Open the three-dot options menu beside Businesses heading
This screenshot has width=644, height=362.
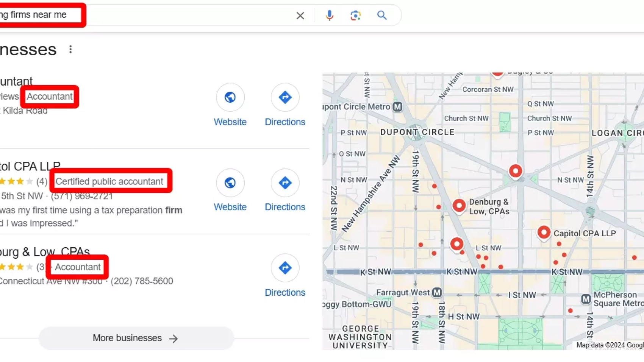70,50
